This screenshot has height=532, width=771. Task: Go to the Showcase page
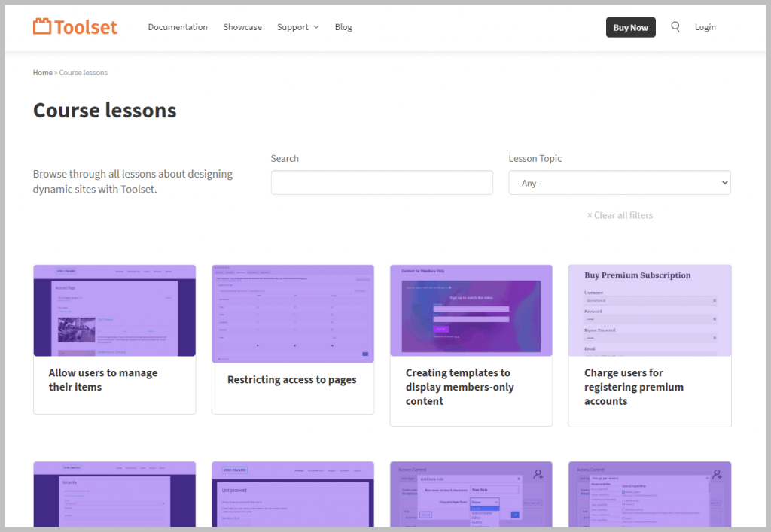242,27
